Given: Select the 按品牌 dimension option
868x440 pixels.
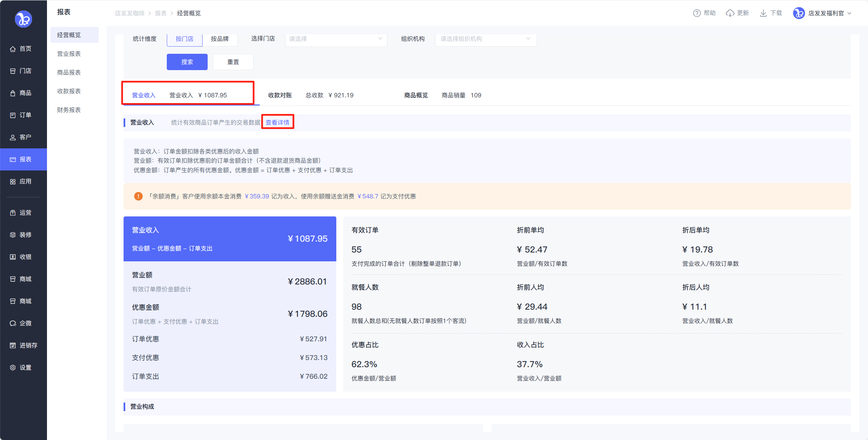Looking at the screenshot, I should coord(220,39).
